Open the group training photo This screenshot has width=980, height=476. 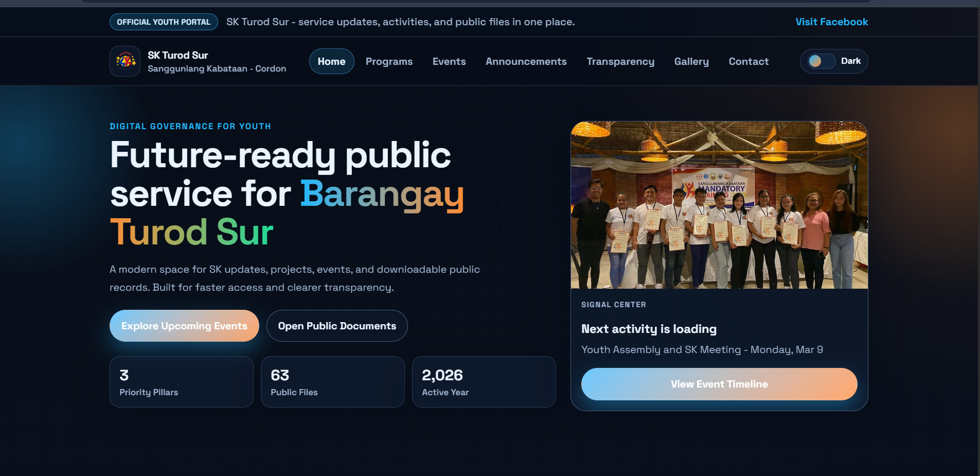(x=719, y=205)
